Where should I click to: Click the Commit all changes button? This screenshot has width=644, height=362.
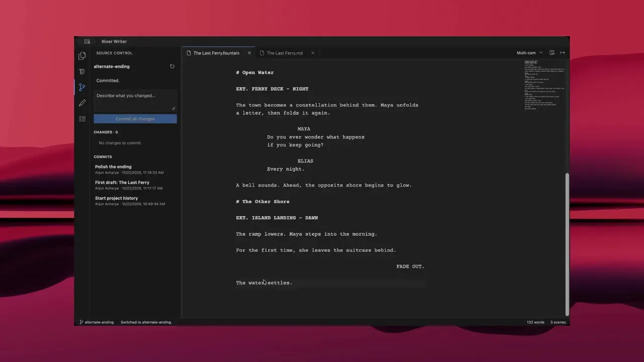point(135,119)
